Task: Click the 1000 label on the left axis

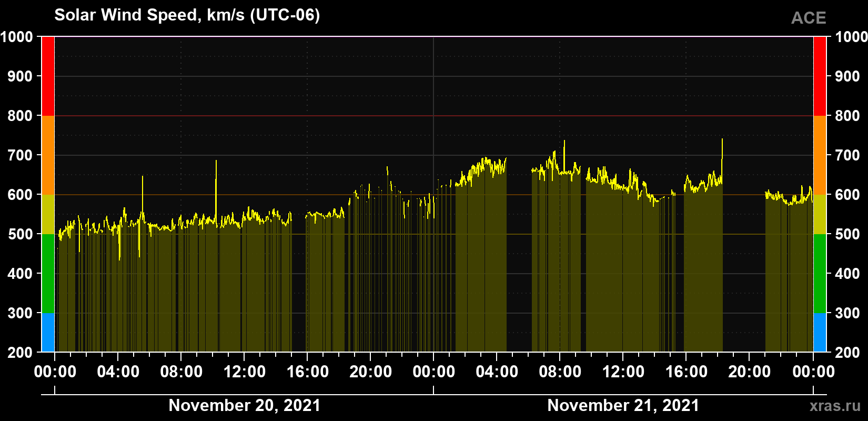Action: [x=16, y=37]
